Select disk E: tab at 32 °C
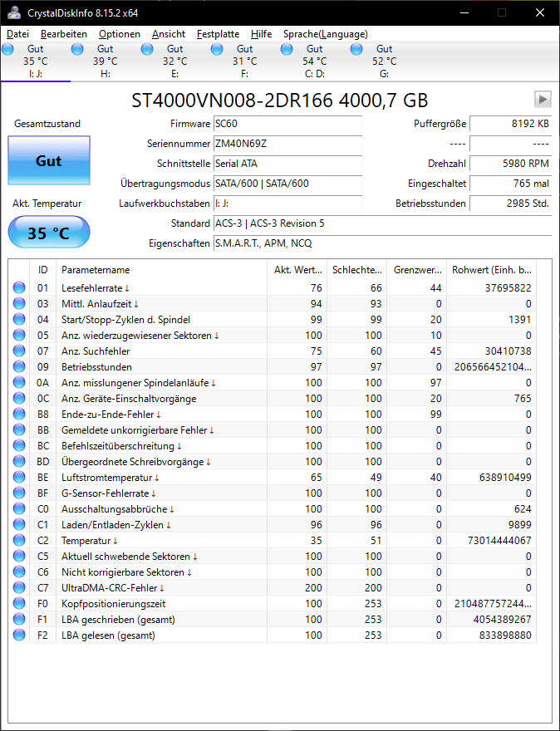 pos(175,61)
